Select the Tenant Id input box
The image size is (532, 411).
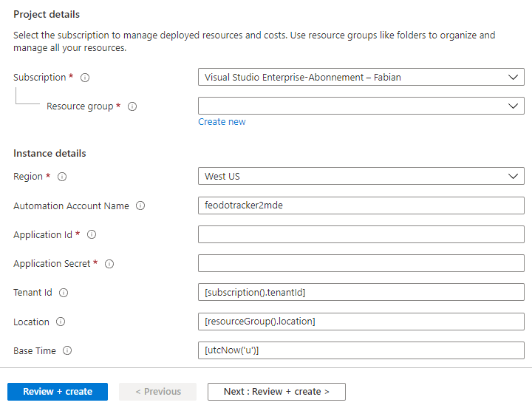pyautogui.click(x=361, y=293)
